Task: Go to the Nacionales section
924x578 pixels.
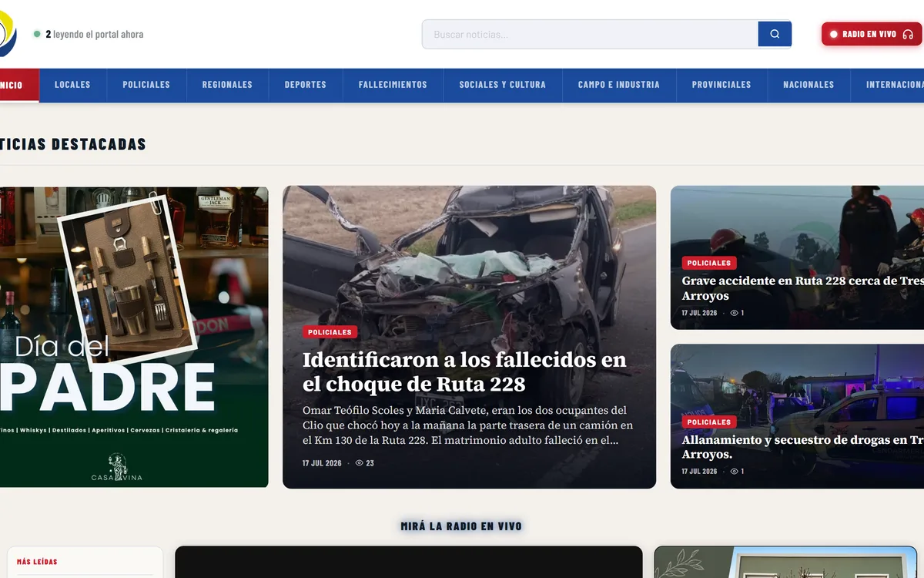Action: (x=808, y=85)
